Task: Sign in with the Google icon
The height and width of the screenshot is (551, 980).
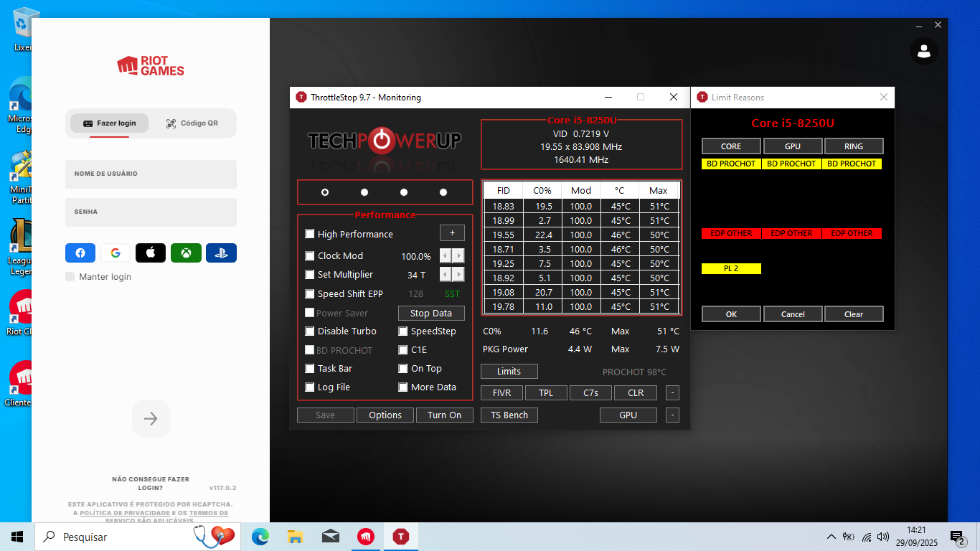Action: [116, 253]
